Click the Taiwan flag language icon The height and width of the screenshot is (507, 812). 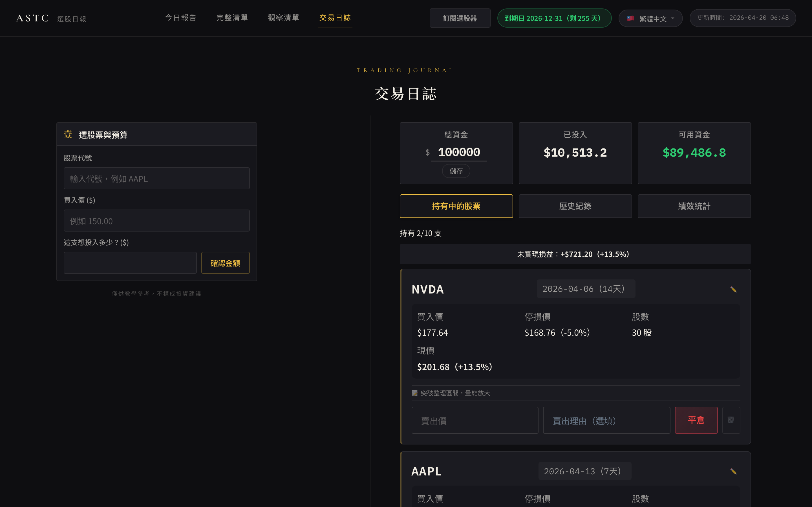tap(630, 18)
